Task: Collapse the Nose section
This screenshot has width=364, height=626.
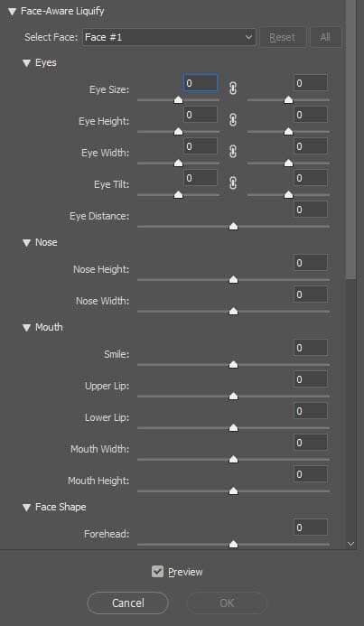Action: [27, 243]
